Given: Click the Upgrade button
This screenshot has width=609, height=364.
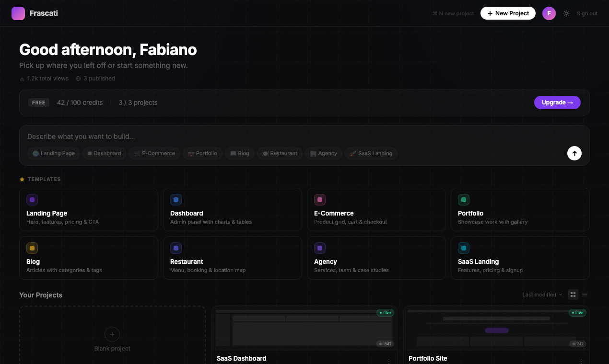Looking at the screenshot, I should pos(557,102).
